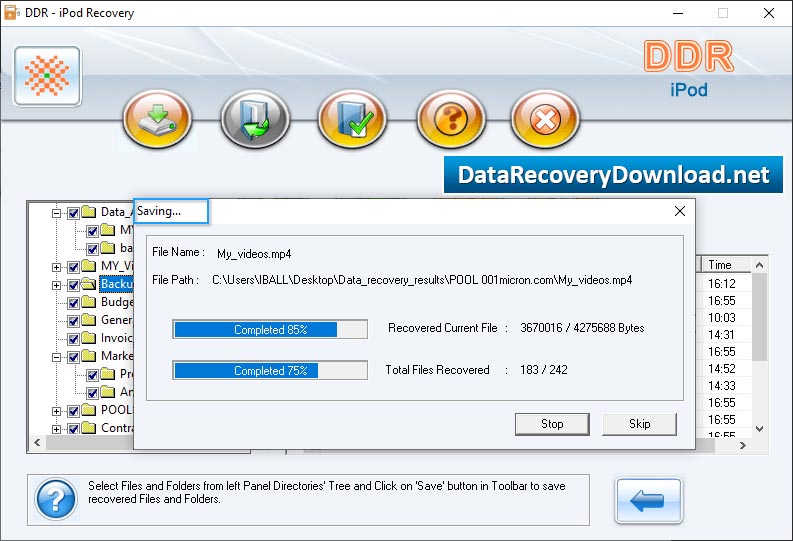Click the file list scroll down arrow
Viewport: 793px width, 541px height.
759,428
